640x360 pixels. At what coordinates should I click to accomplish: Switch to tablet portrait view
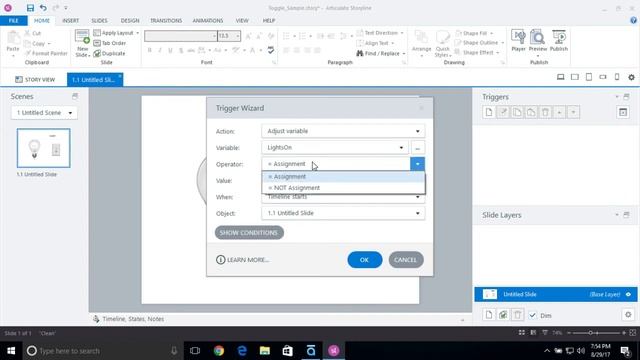click(x=589, y=77)
